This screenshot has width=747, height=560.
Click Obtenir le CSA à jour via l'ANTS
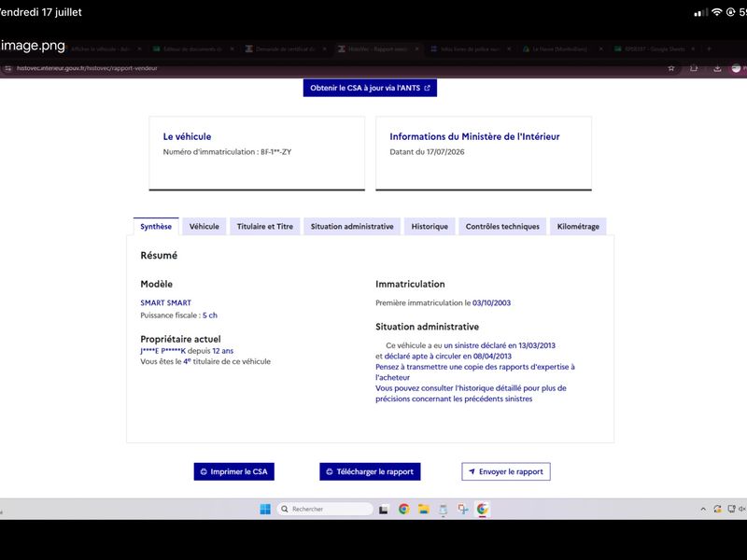coord(370,88)
